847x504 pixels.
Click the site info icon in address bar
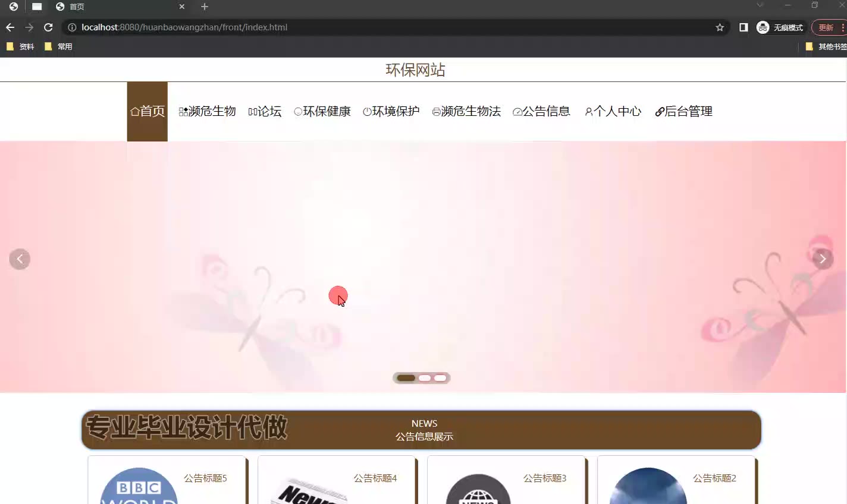click(72, 27)
